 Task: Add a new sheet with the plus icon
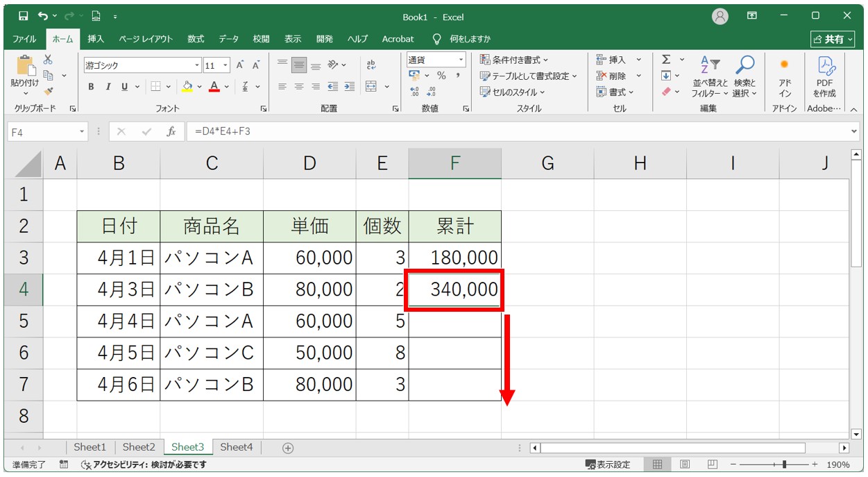[288, 448]
